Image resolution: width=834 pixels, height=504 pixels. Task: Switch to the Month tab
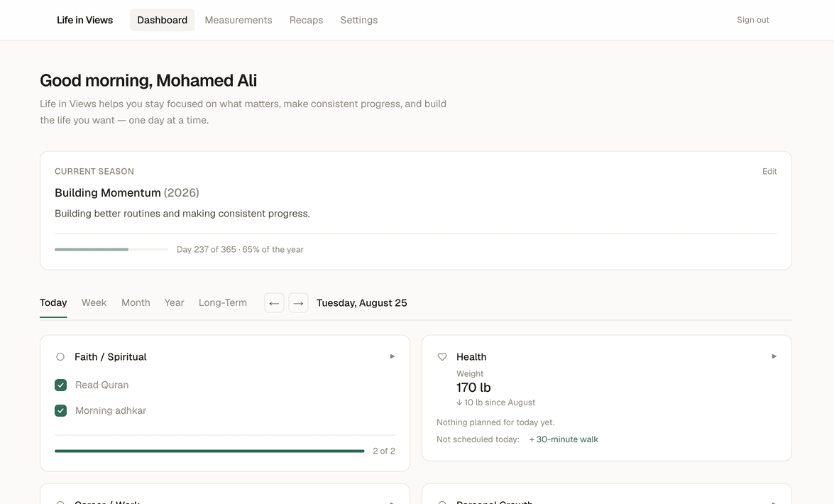coord(136,303)
